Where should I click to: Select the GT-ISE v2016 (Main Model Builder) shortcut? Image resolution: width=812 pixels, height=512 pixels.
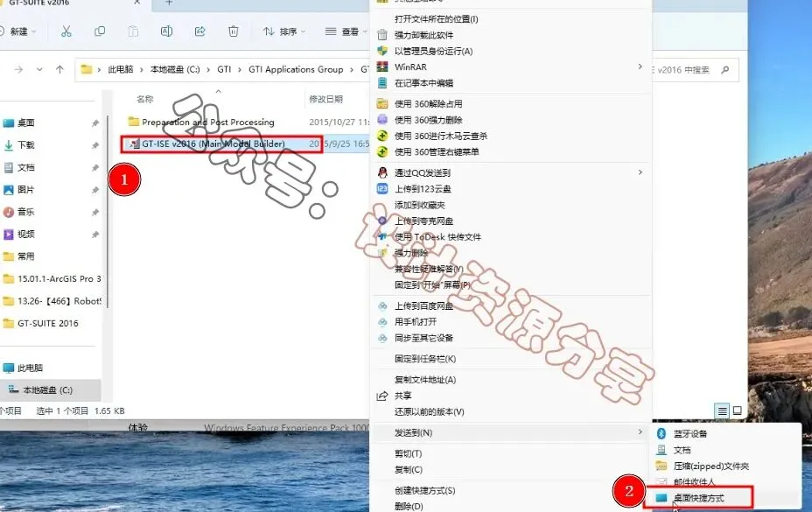pyautogui.click(x=213, y=144)
